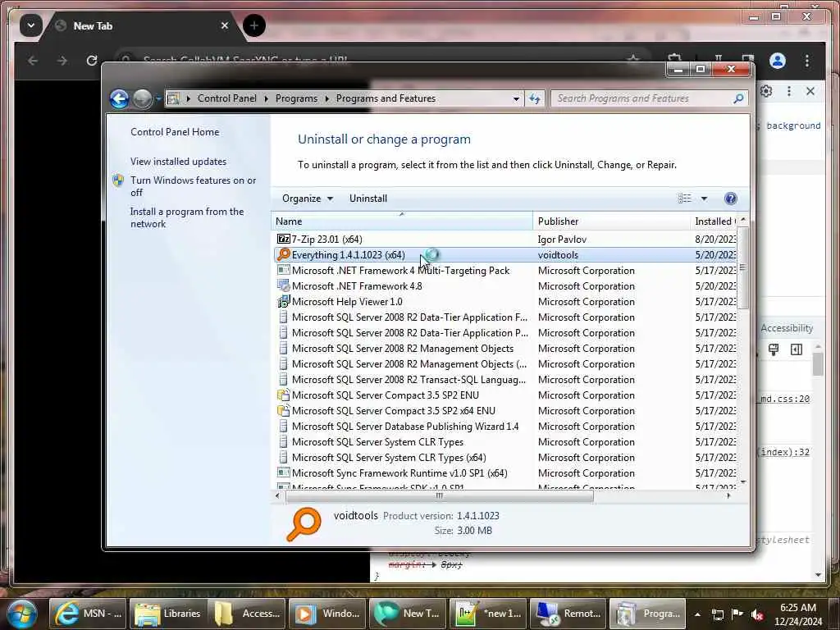The image size is (840, 630).
Task: Click the vertical scrollbar of program list
Action: 743,267
